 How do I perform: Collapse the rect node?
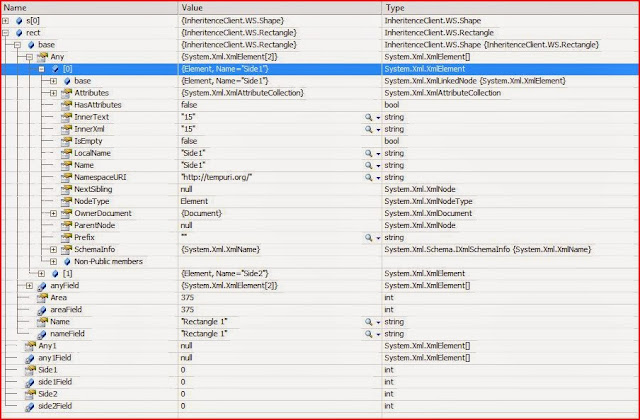coord(5,33)
